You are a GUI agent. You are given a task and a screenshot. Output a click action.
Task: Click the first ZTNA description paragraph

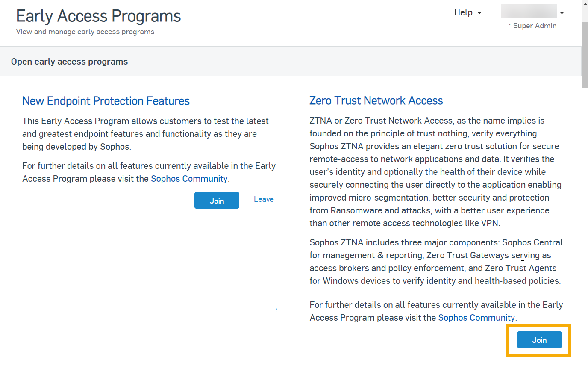(x=435, y=172)
